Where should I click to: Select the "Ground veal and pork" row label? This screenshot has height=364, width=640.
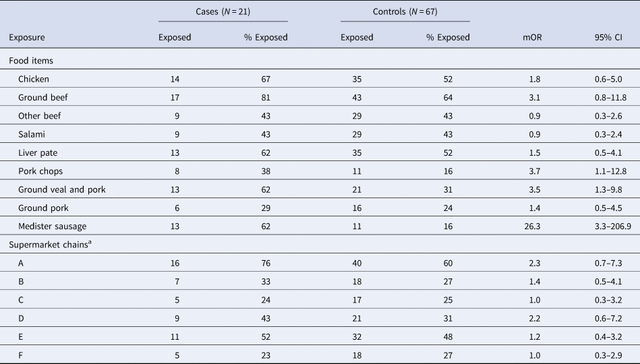tap(62, 190)
